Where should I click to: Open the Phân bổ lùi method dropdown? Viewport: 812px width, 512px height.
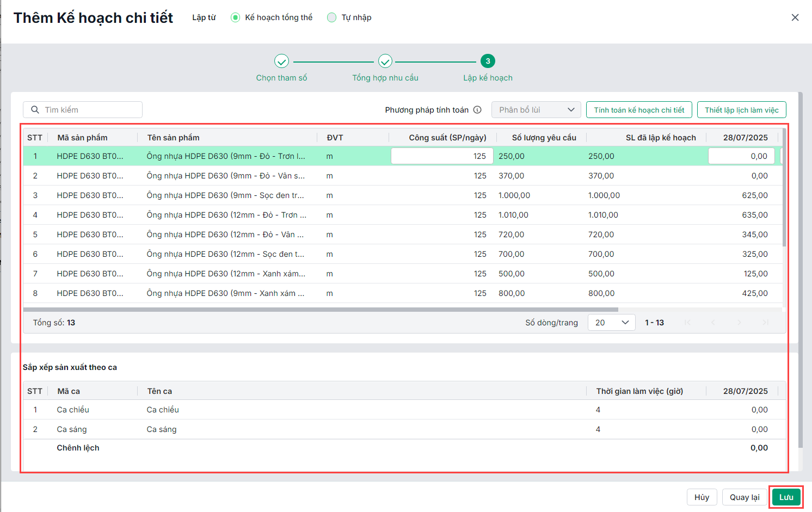pos(536,110)
